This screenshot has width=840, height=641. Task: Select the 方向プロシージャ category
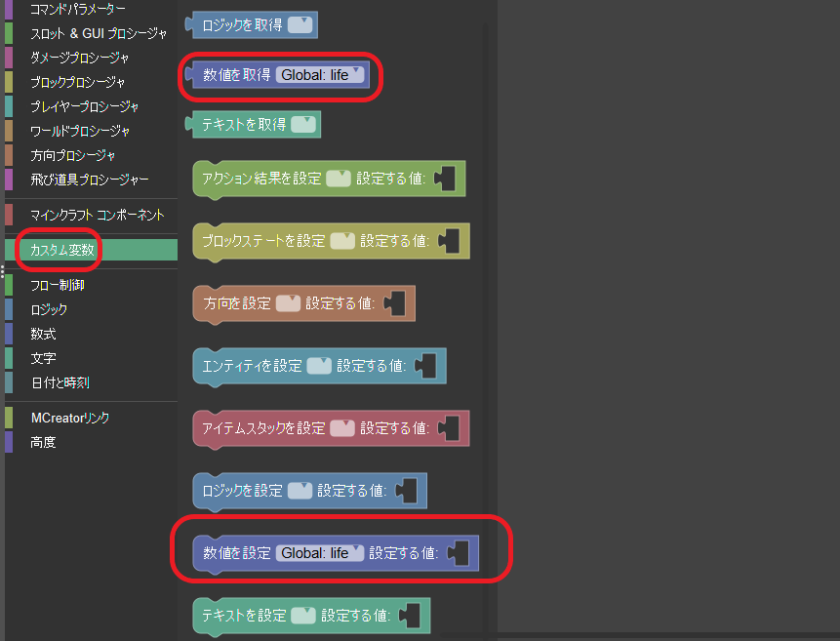tap(73, 155)
